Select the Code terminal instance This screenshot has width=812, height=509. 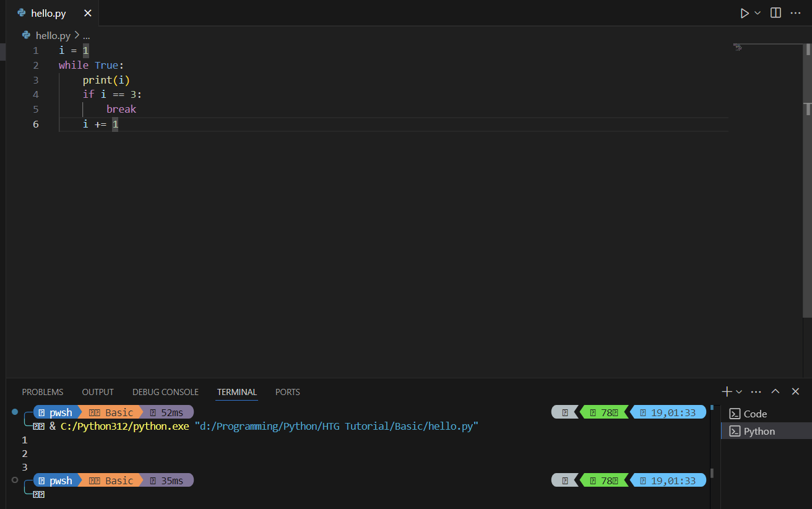pyautogui.click(x=755, y=414)
